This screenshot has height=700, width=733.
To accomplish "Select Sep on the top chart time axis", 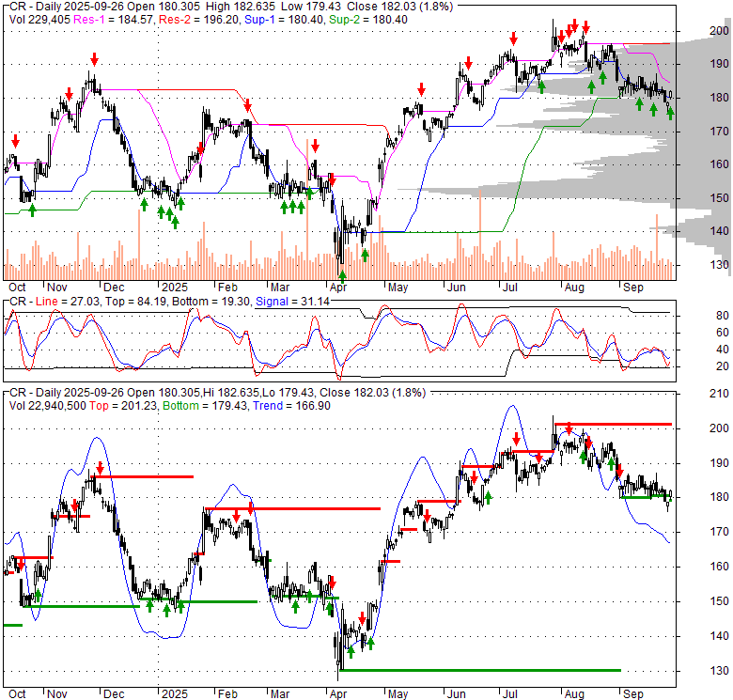I will coord(633,287).
